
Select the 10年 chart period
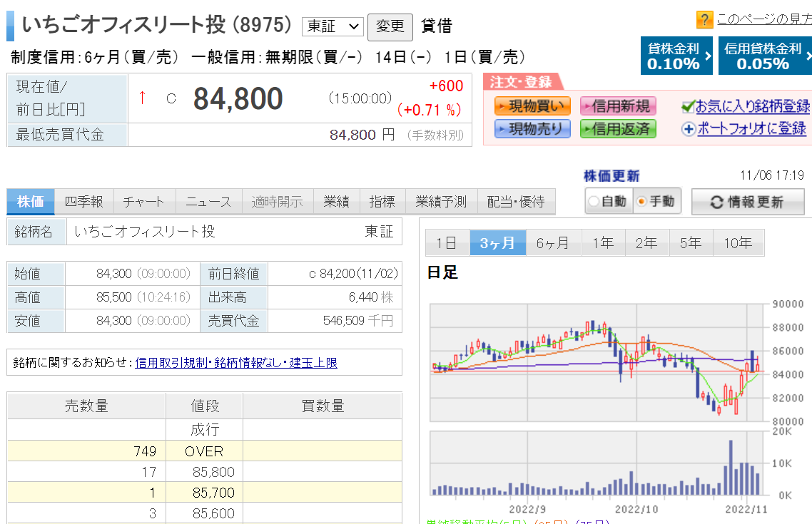[739, 243]
